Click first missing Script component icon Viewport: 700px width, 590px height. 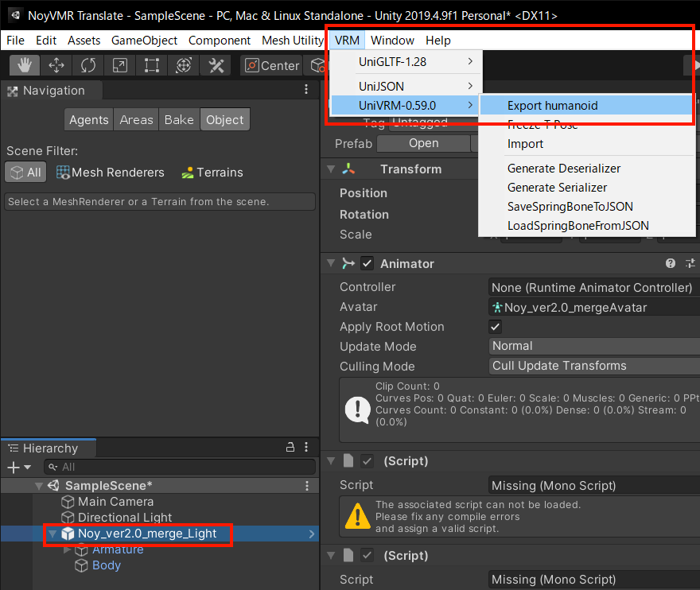(x=348, y=460)
